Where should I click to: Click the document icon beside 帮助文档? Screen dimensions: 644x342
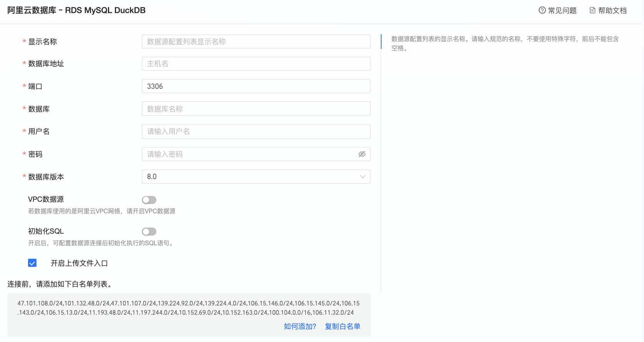pos(593,10)
